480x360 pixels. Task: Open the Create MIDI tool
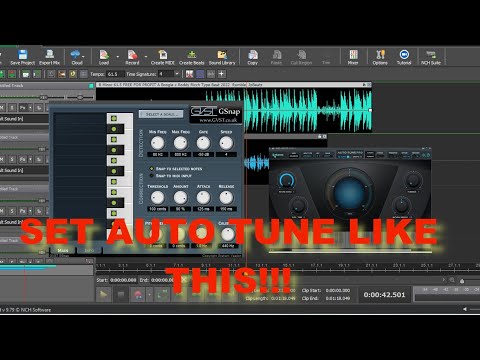click(163, 57)
